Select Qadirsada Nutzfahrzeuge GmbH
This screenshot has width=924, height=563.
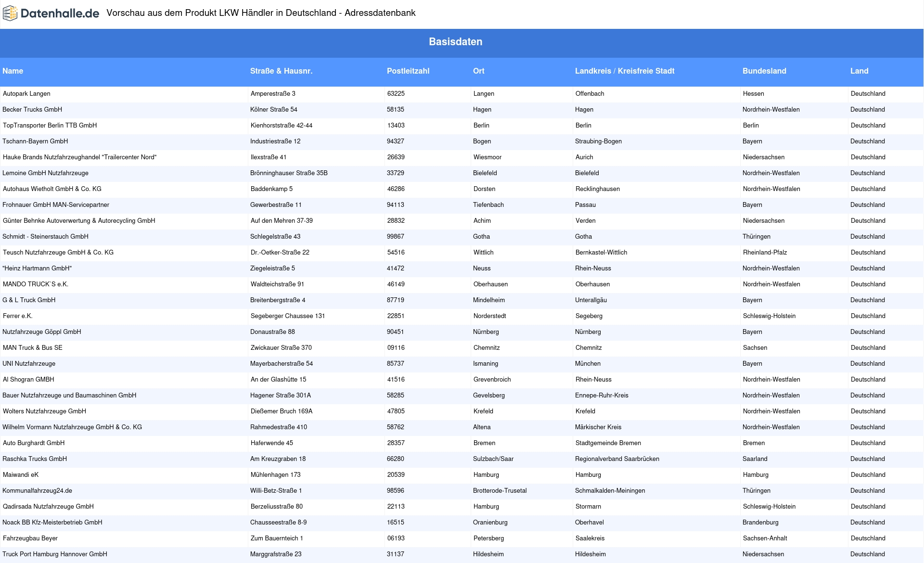pyautogui.click(x=48, y=507)
